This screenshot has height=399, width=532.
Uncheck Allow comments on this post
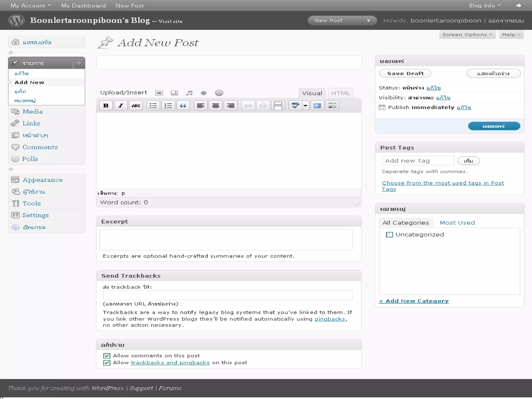[x=107, y=356]
